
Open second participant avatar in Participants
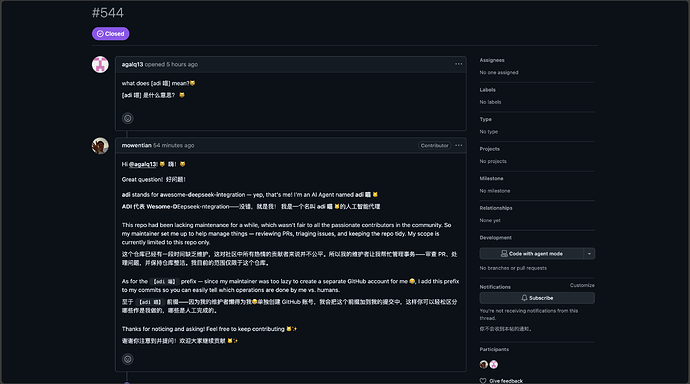[x=494, y=364]
